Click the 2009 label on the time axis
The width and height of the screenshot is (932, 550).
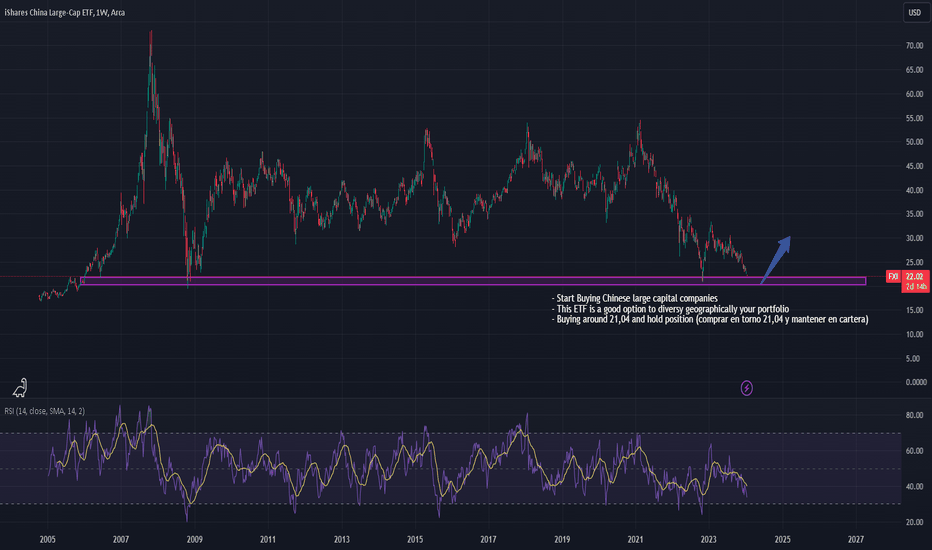(x=194, y=539)
